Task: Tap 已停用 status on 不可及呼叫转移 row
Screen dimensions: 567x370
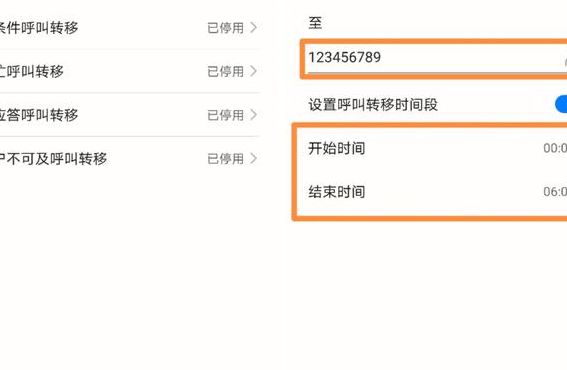Action: click(226, 159)
